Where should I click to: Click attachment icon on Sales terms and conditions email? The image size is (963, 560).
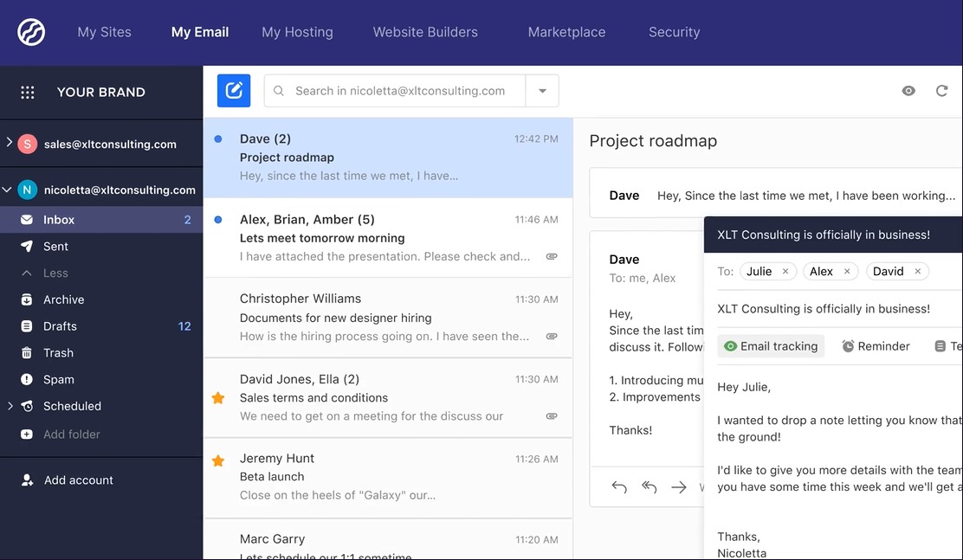point(552,416)
